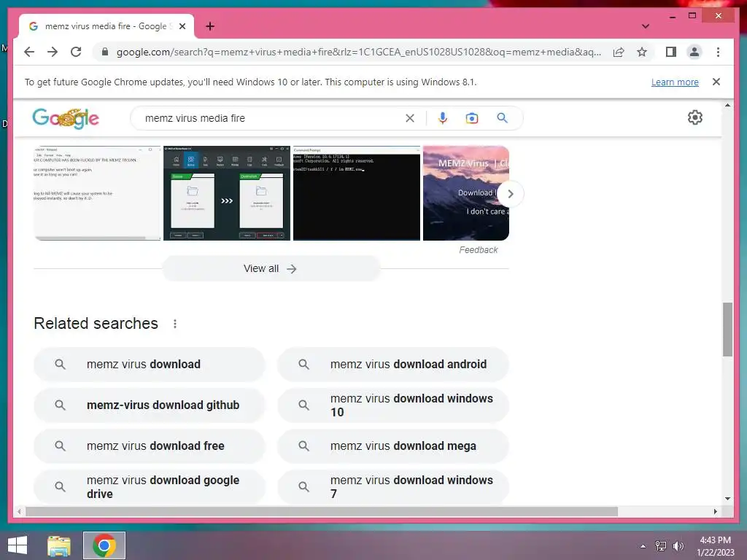The image size is (747, 560).
Task: Search for memz virus download
Action: 149,365
